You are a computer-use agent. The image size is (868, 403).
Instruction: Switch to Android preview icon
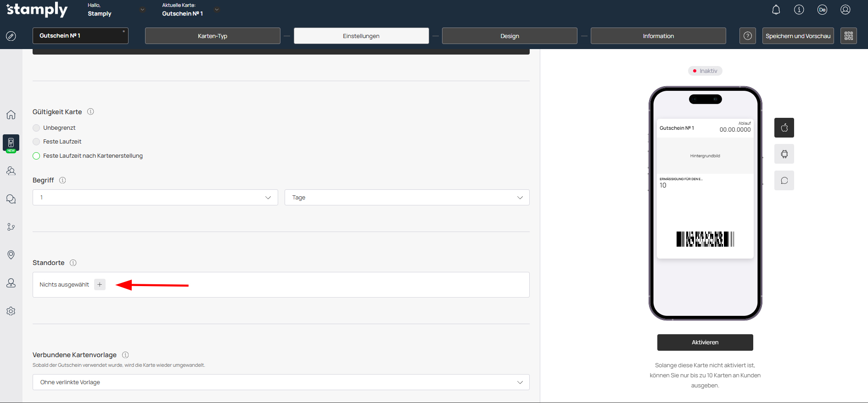pos(784,154)
